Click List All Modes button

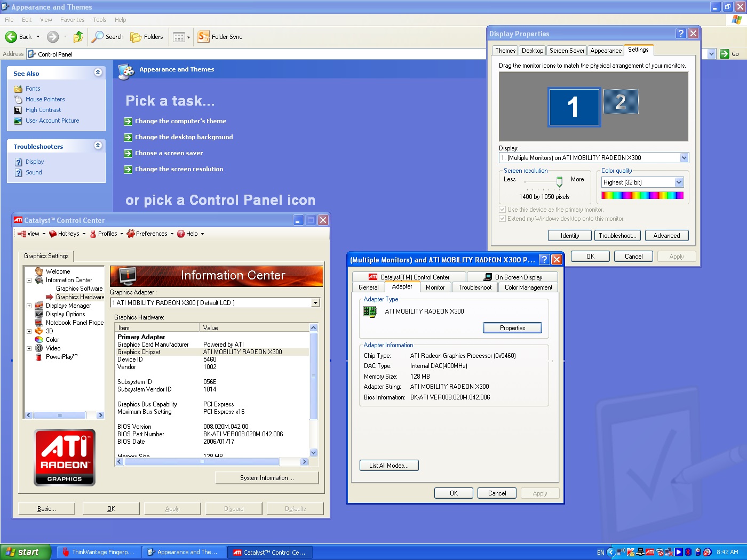click(x=389, y=466)
